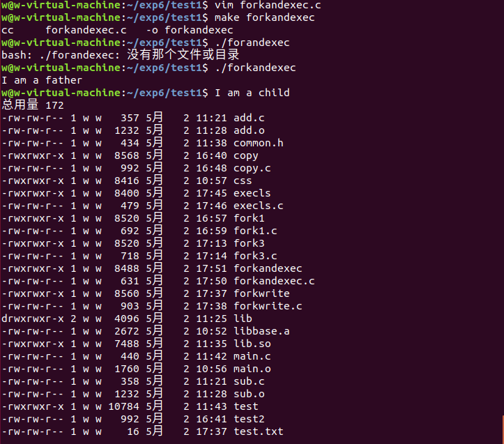Click the file name css

[243, 181]
